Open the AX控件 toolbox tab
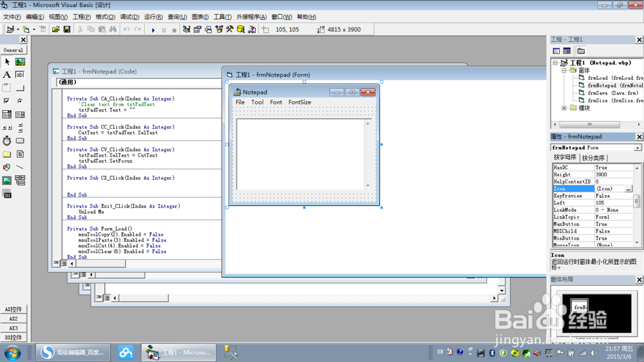644x362 pixels. 14,309
